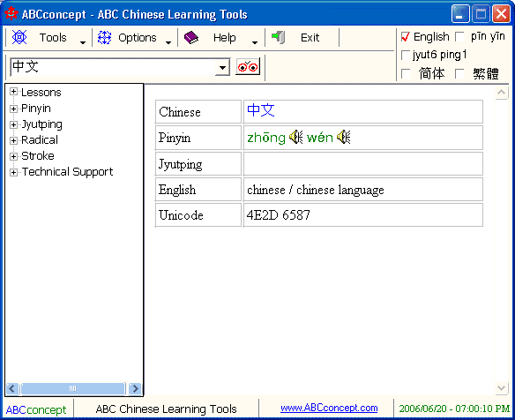Select Lessons in the tree

[41, 93]
